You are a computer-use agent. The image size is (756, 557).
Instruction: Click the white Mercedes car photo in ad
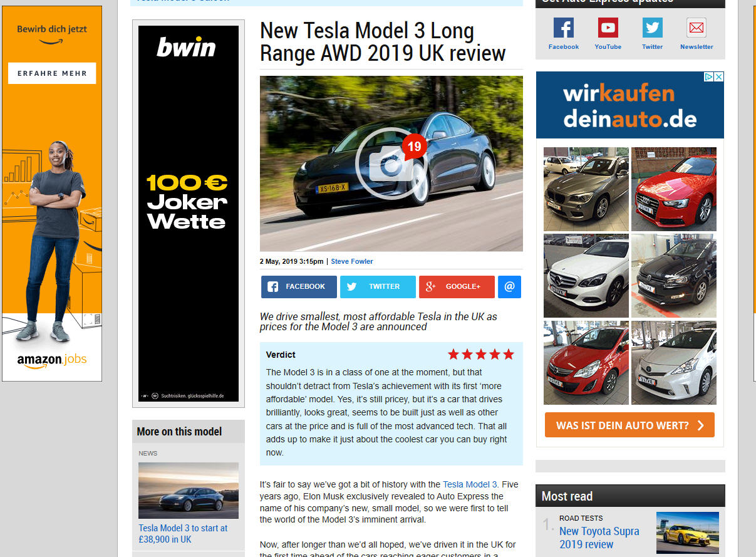pos(586,276)
